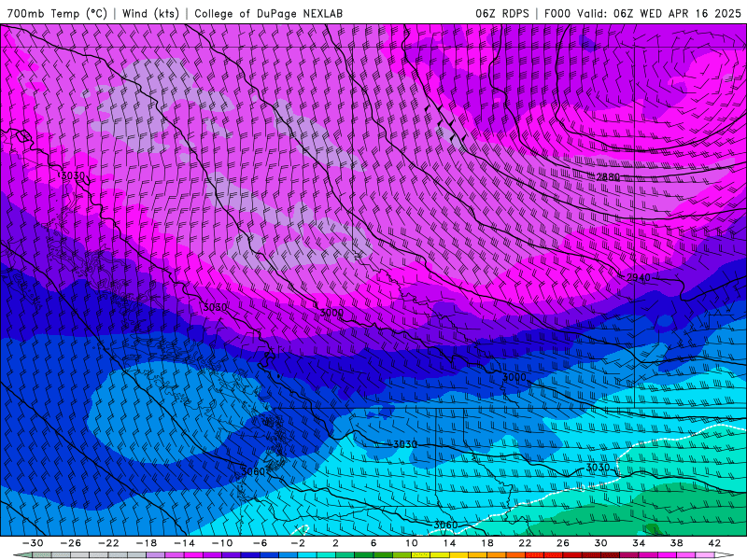Click the -6 legend tick label
747x560 pixels.
pos(261,543)
